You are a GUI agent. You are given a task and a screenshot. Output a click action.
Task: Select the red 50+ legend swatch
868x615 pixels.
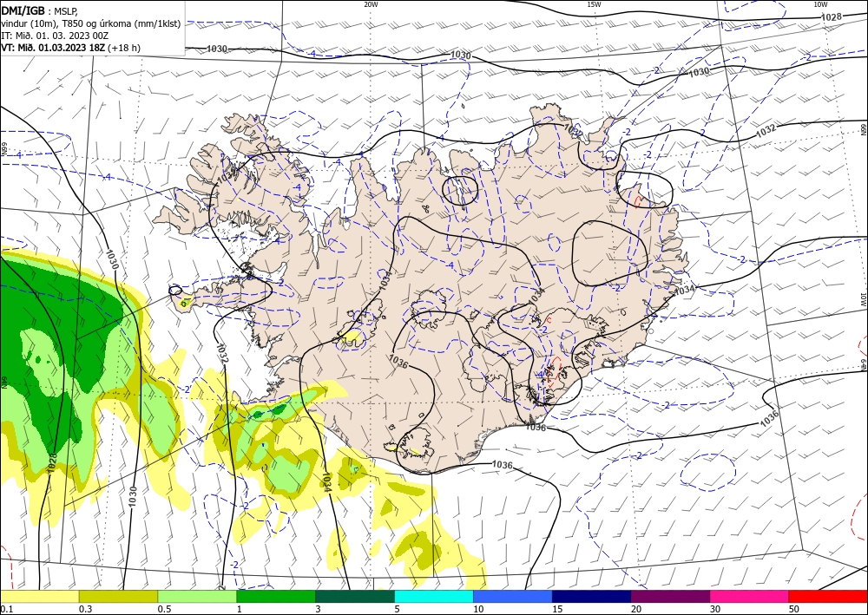tap(828, 596)
